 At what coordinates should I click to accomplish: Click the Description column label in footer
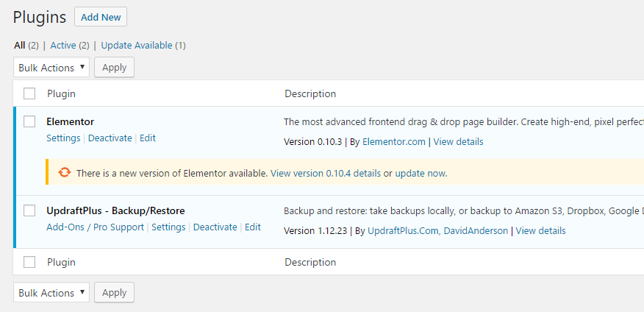coord(310,262)
